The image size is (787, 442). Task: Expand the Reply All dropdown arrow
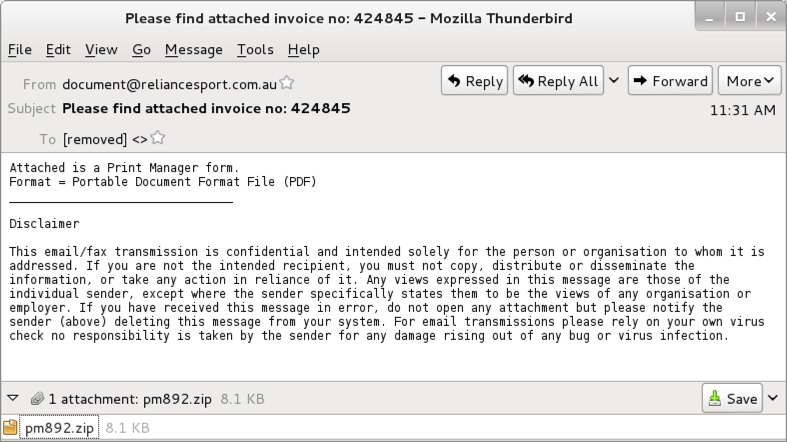point(613,81)
